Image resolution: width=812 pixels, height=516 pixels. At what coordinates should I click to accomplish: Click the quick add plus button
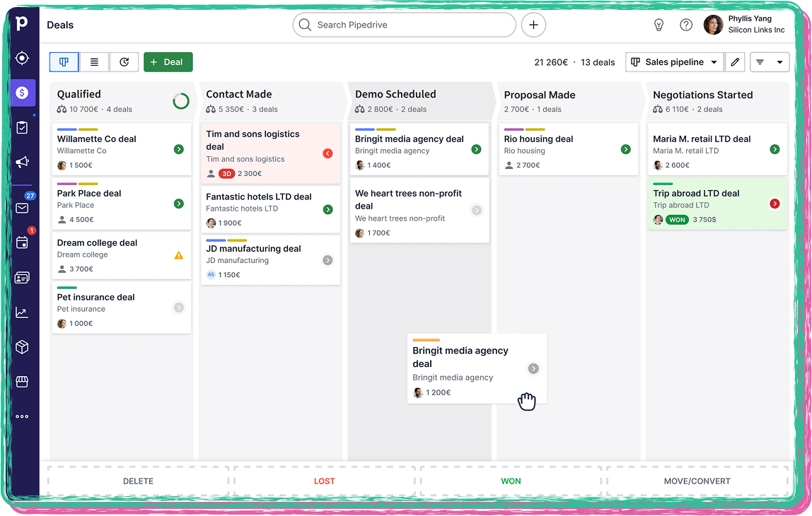(x=533, y=25)
